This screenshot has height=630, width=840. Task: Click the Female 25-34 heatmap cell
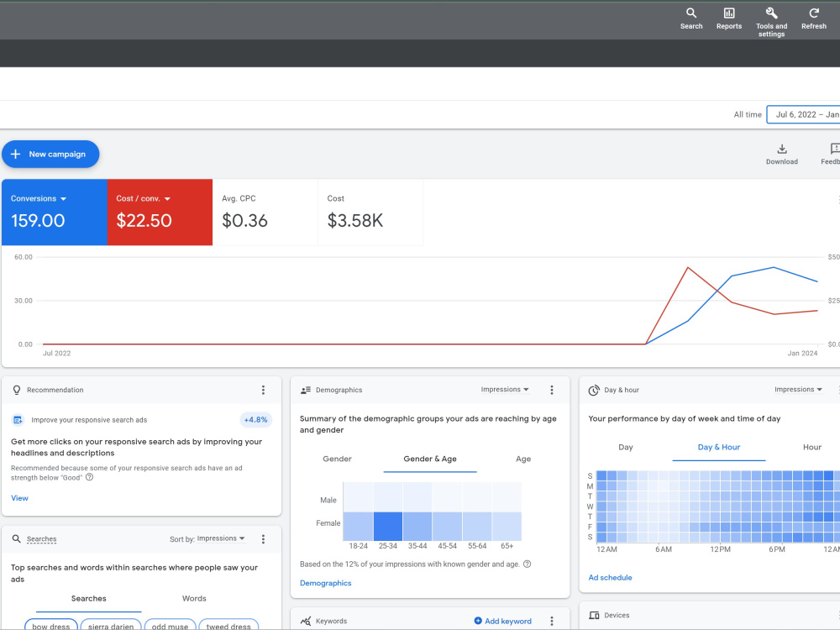388,526
